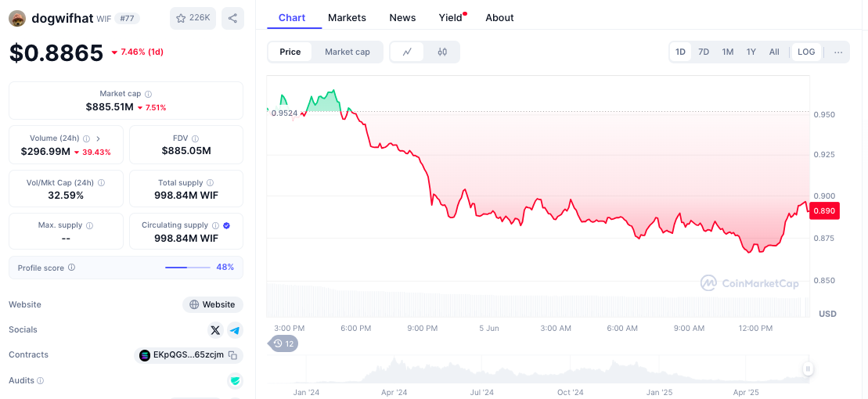Open the News tab

402,18
